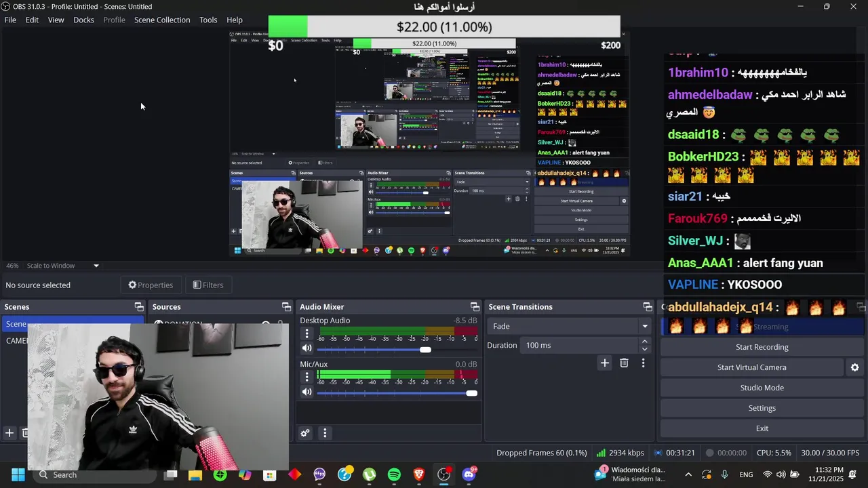Viewport: 868px width, 488px height.
Task: Open the Docks menu
Action: [x=83, y=20]
